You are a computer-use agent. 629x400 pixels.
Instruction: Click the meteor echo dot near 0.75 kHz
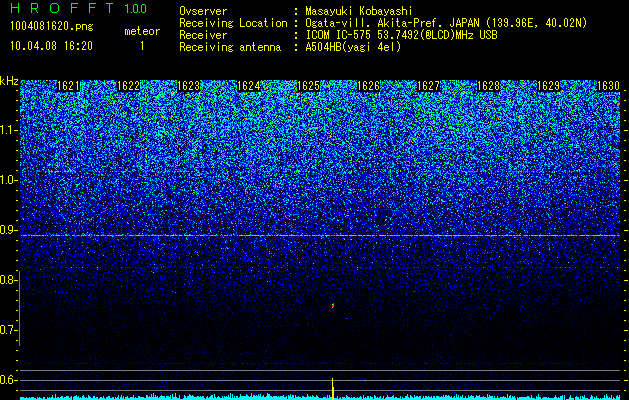333,306
